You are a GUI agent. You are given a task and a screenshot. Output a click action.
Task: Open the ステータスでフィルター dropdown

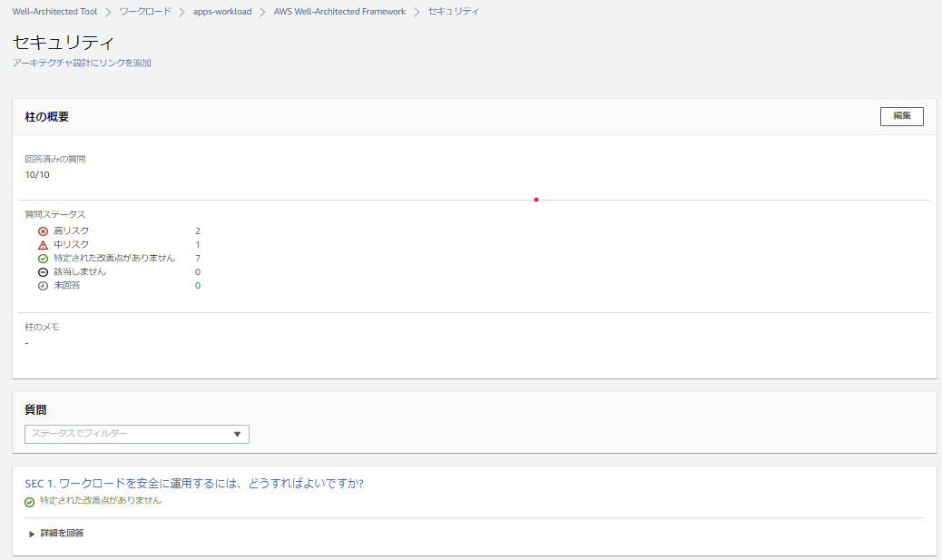[137, 434]
